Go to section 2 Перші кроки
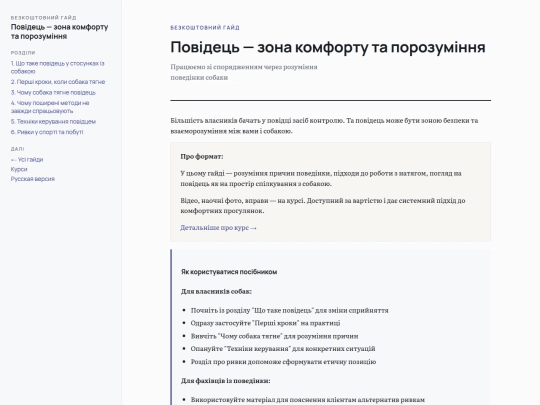Screen dimensions: 540x405 [58, 82]
